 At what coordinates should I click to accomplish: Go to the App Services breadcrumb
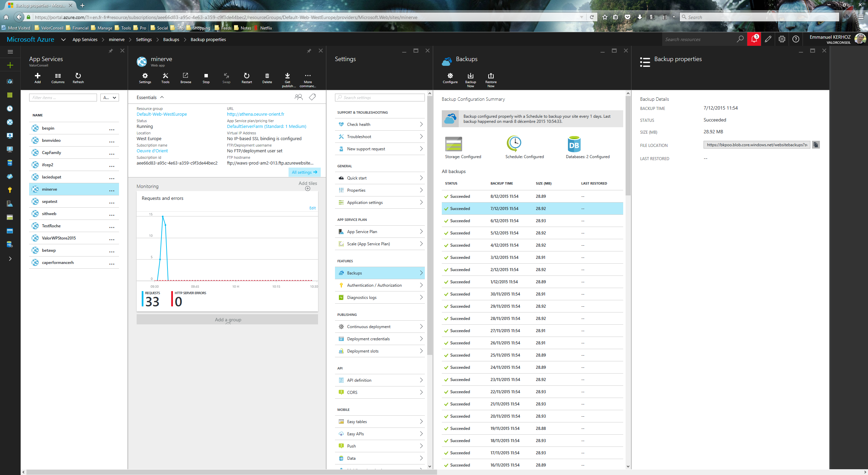pos(85,40)
